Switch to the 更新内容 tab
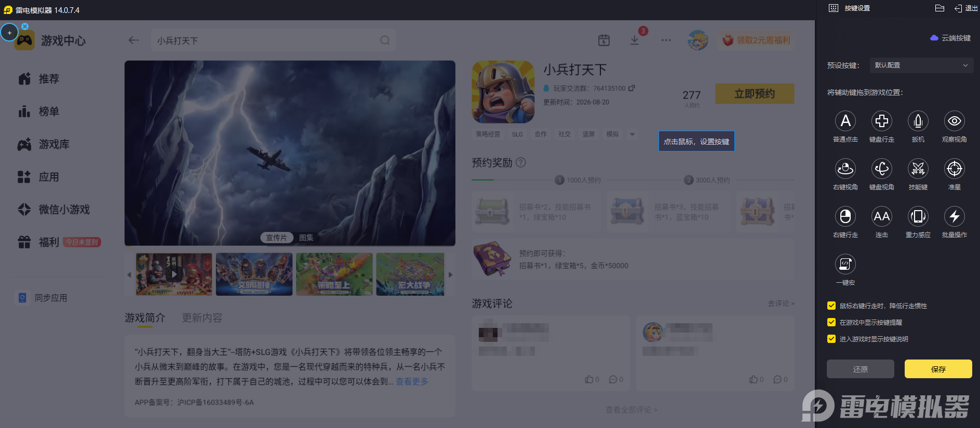The height and width of the screenshot is (428, 980). (x=202, y=318)
